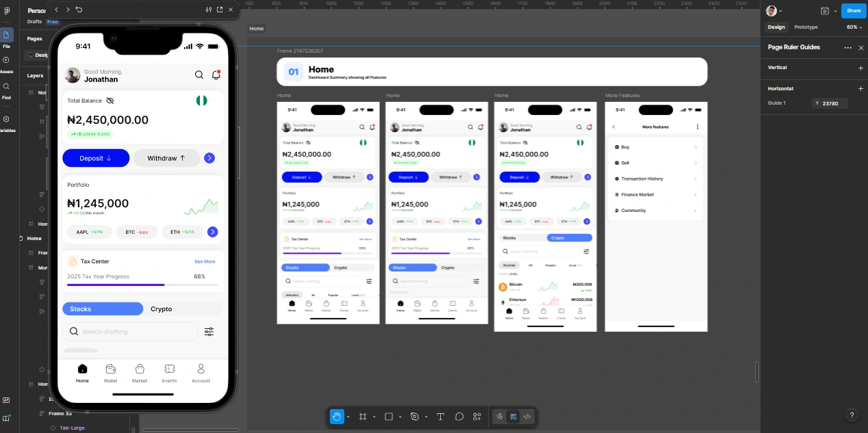Close the Page Ruler Guides panel

860,48
